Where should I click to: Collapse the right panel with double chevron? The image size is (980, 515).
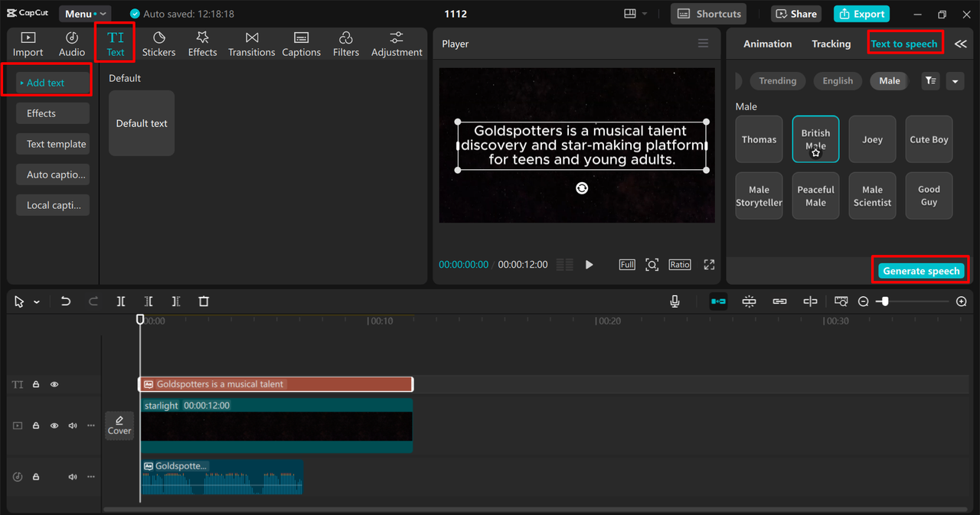tap(960, 44)
